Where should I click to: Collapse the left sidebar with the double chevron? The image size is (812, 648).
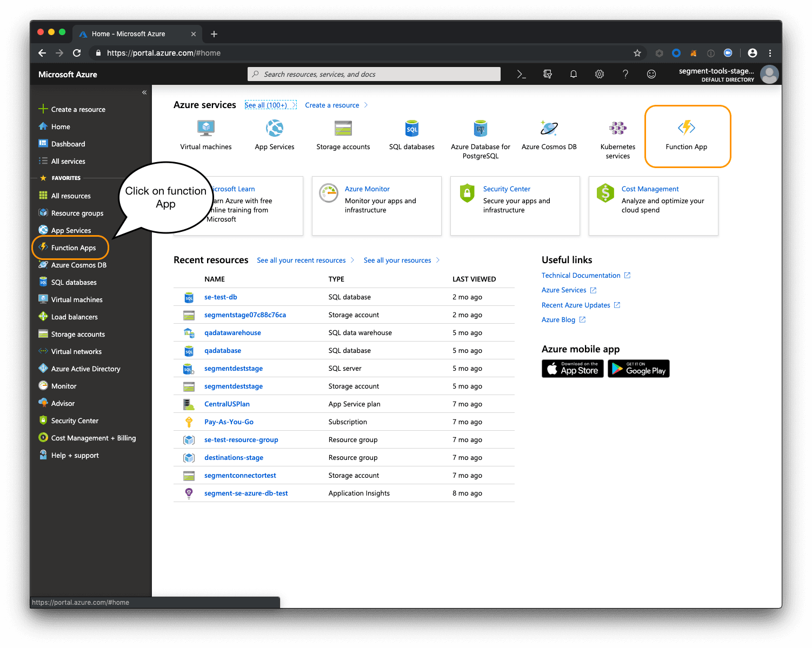pos(144,92)
